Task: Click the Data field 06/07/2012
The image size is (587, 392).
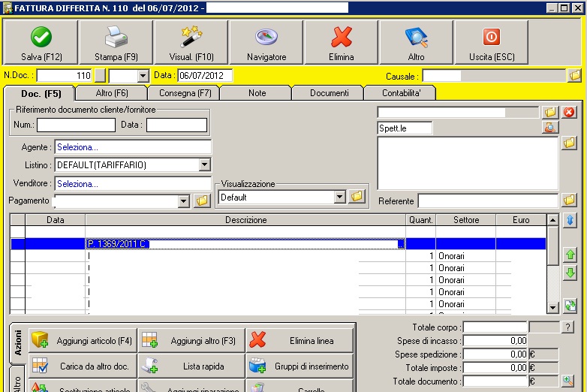Action: [205, 76]
